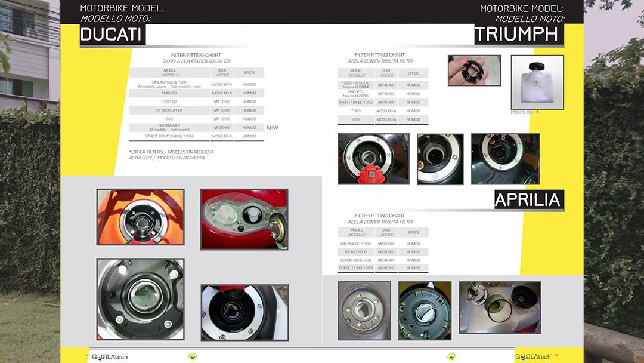Click the OTHER FILTERS / MODELS ON REQUEST note

pyautogui.click(x=171, y=152)
